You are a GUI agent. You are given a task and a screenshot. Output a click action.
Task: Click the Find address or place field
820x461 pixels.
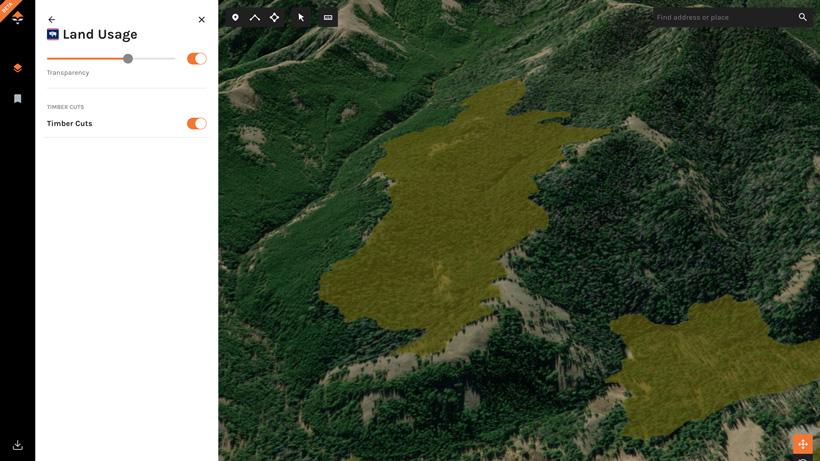(722, 17)
